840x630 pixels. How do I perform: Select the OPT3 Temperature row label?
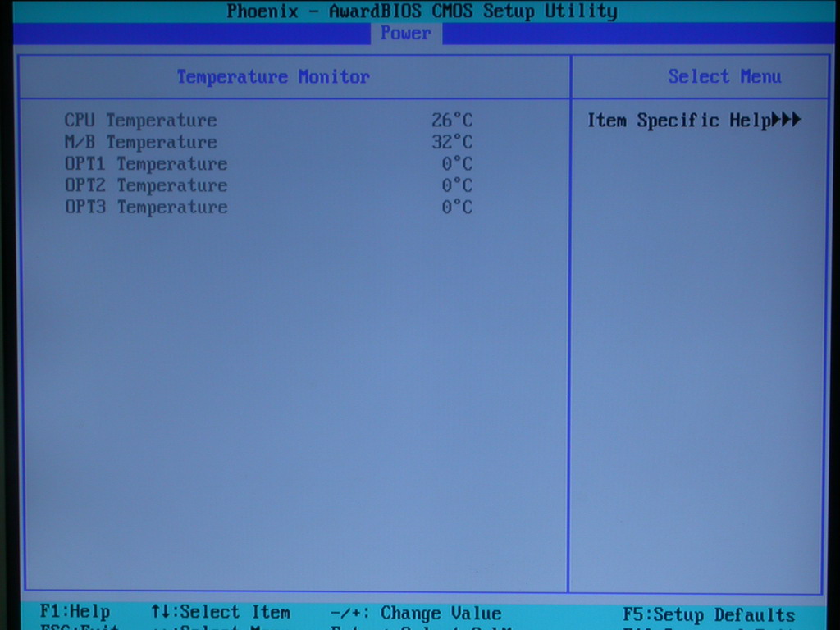coord(146,208)
